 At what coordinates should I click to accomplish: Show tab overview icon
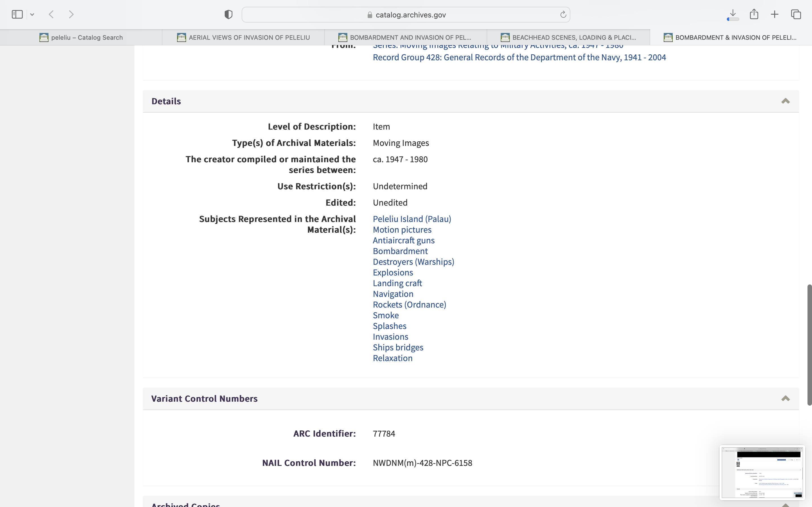[796, 14]
